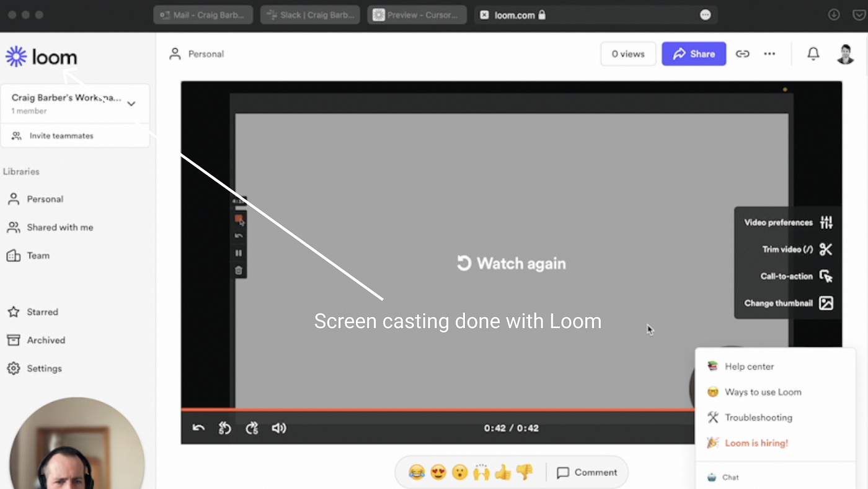
Task: Copy video link icon
Action: [x=742, y=54]
